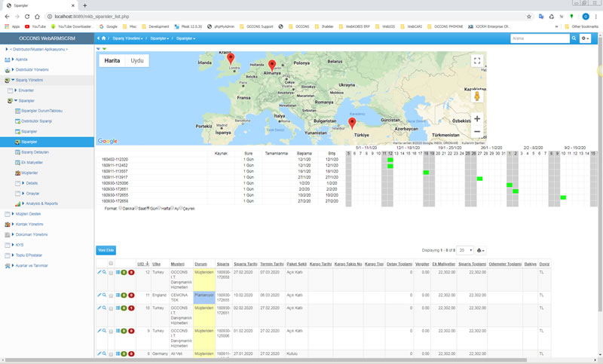
Task: Open Siparişler DurumTablosu in the sidebar
Action: click(41, 111)
